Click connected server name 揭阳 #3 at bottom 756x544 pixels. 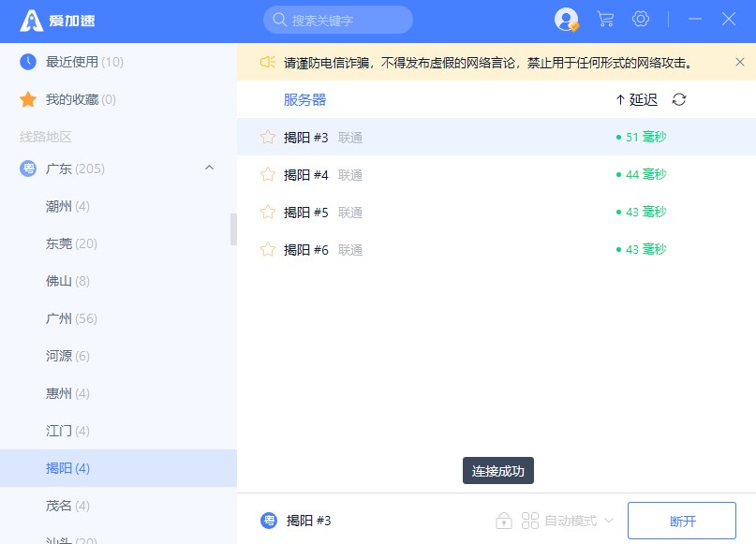[308, 521]
